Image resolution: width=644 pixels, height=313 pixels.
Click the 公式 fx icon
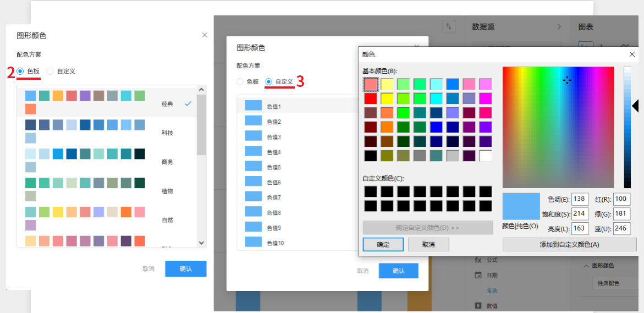[x=478, y=260]
